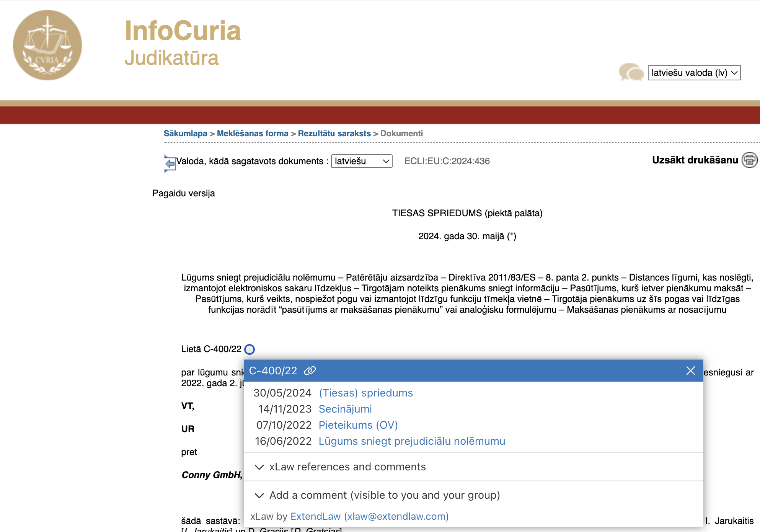The height and width of the screenshot is (532, 760).
Task: Open Meklēšanas forma breadcrumb
Action: coord(252,134)
